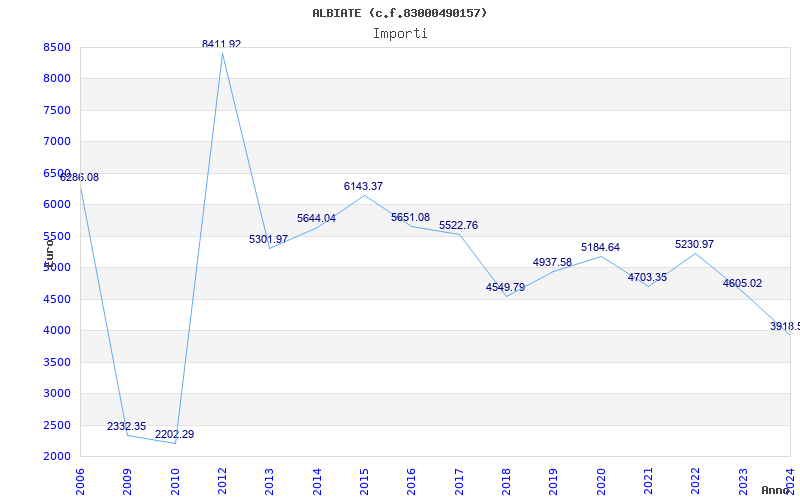Click the Anno axis label
Screen dimensions: 800x500
[x=775, y=490]
